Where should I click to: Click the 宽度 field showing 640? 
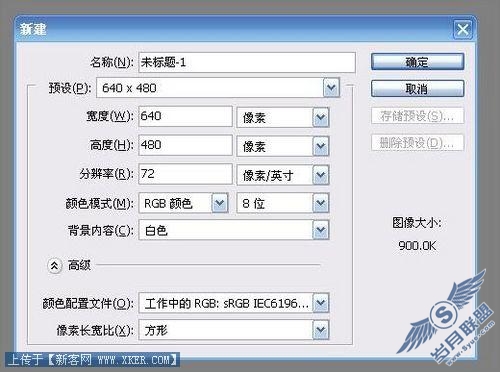click(x=185, y=116)
